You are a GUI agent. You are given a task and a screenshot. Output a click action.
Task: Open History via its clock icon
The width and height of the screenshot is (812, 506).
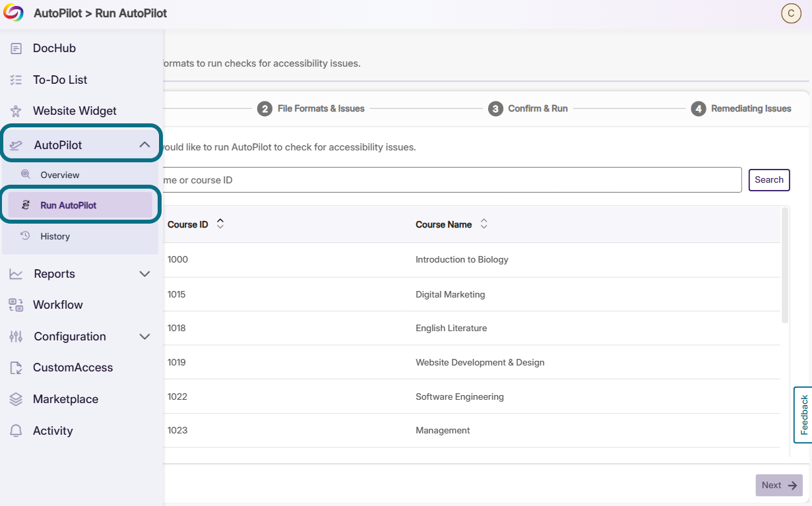tap(26, 236)
